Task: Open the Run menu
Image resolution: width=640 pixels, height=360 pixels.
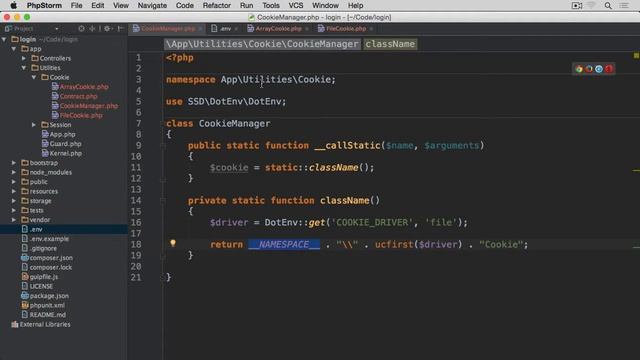Action: 246,5
